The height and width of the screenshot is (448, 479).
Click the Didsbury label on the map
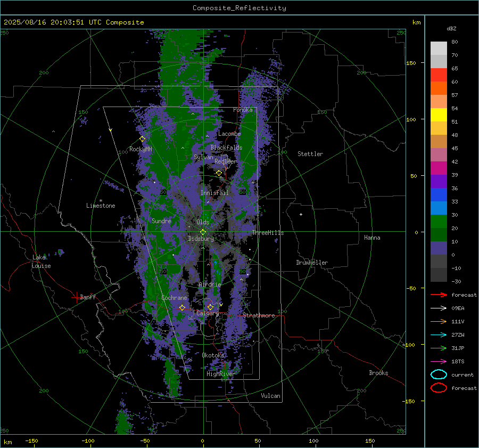click(x=201, y=239)
